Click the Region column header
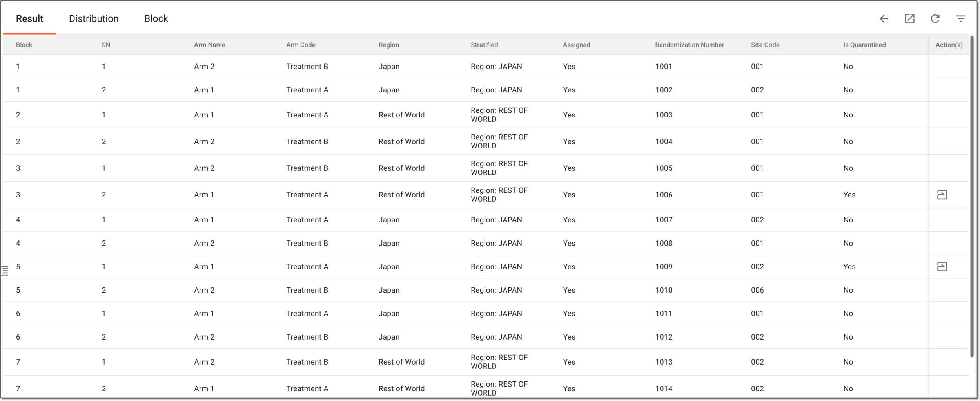The width and height of the screenshot is (980, 401). 388,45
